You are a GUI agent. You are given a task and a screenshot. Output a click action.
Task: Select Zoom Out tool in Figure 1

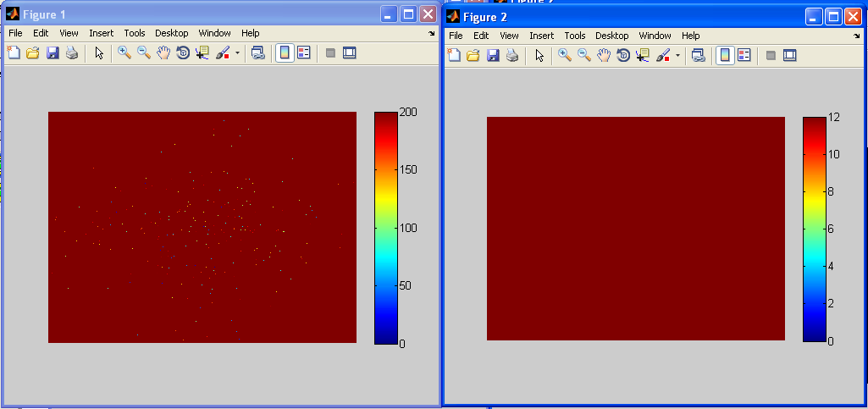(x=144, y=53)
